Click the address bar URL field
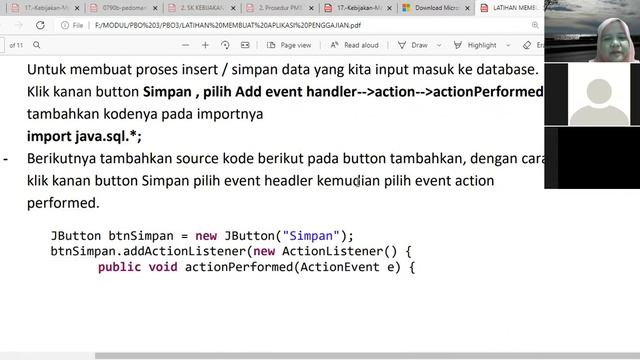Image resolution: width=640 pixels, height=360 pixels. coord(228,25)
